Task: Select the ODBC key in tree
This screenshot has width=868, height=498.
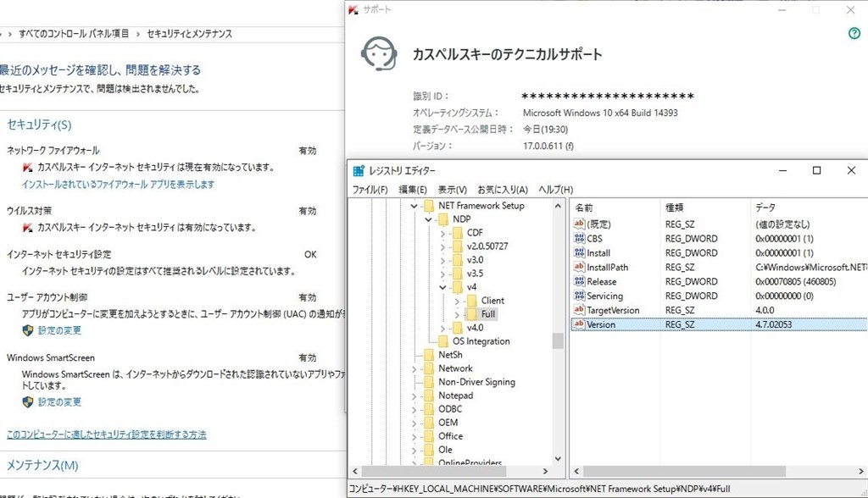Action: coord(450,409)
